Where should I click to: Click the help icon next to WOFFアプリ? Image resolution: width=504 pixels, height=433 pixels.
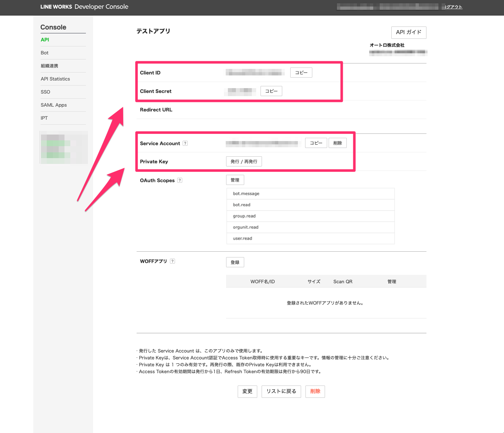tap(172, 261)
